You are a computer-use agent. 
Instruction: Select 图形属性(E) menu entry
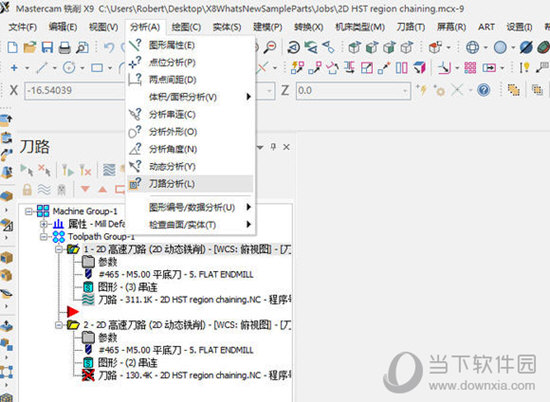pyautogui.click(x=190, y=45)
